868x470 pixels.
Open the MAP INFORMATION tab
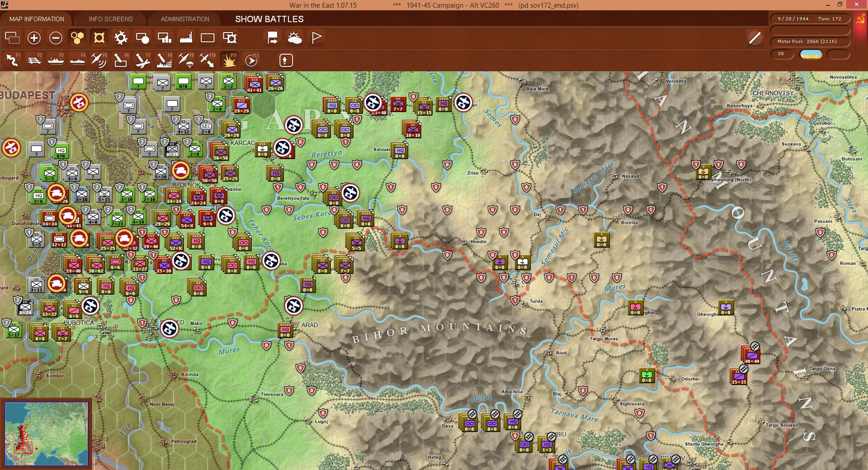coord(37,19)
